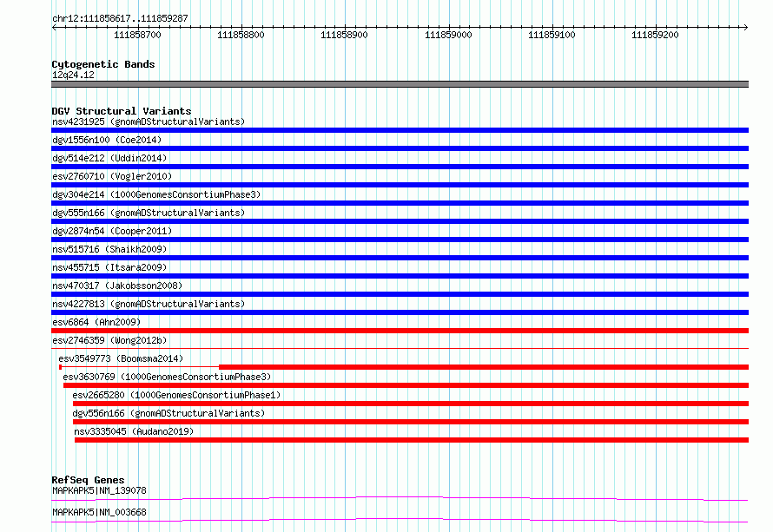Open esv3549773 (Boomsma2014) variant label
Screen dimensions: 773x532
[121, 358]
